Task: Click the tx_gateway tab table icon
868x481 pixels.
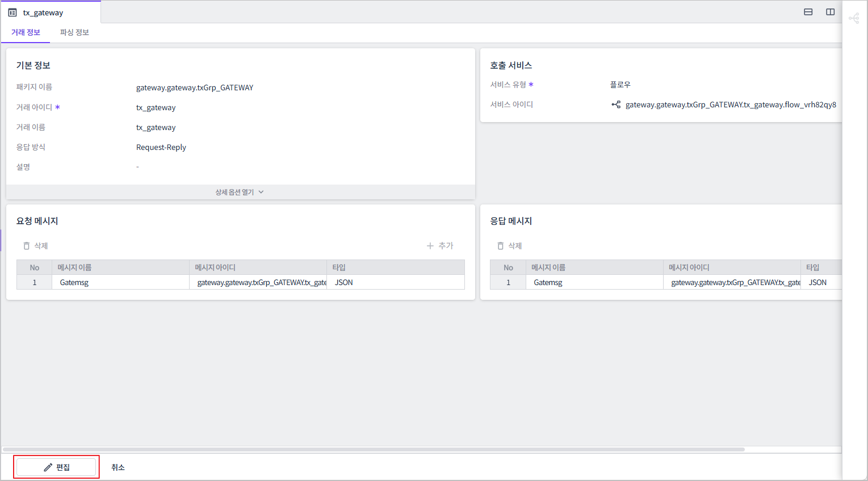Action: pyautogui.click(x=12, y=12)
